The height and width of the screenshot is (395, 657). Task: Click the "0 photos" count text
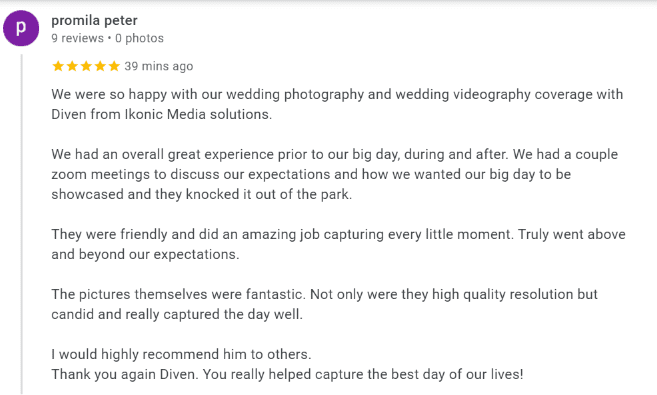[x=140, y=38]
